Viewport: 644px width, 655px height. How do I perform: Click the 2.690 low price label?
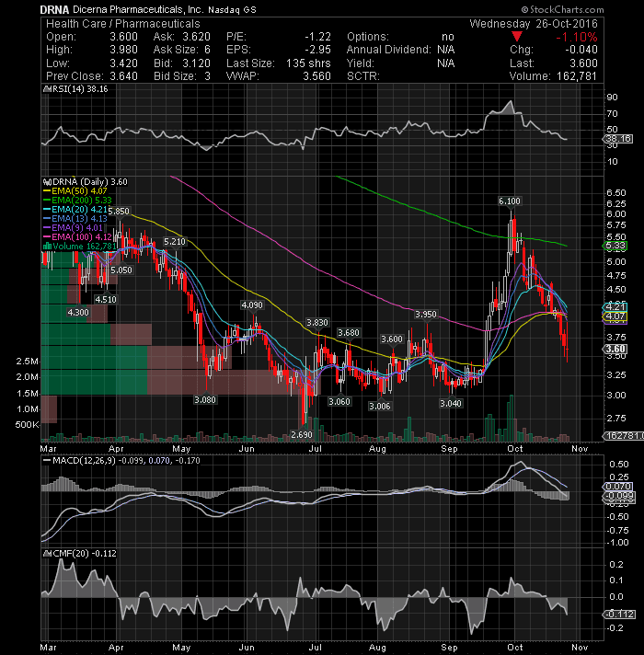pos(302,435)
